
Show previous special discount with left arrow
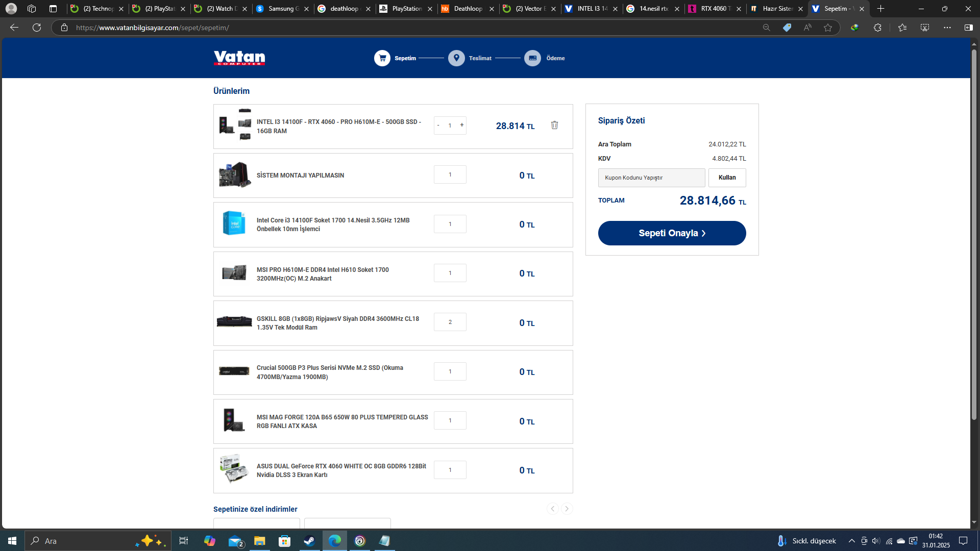pyautogui.click(x=552, y=509)
